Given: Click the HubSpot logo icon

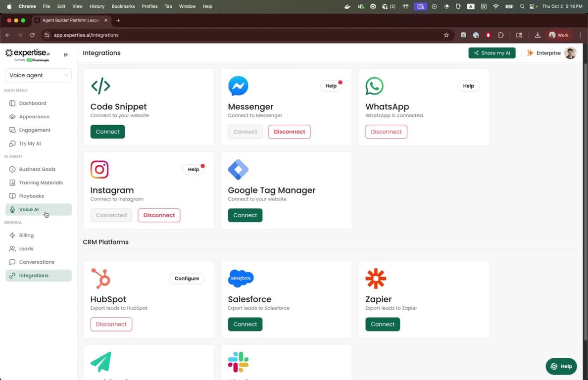Looking at the screenshot, I should tap(100, 279).
